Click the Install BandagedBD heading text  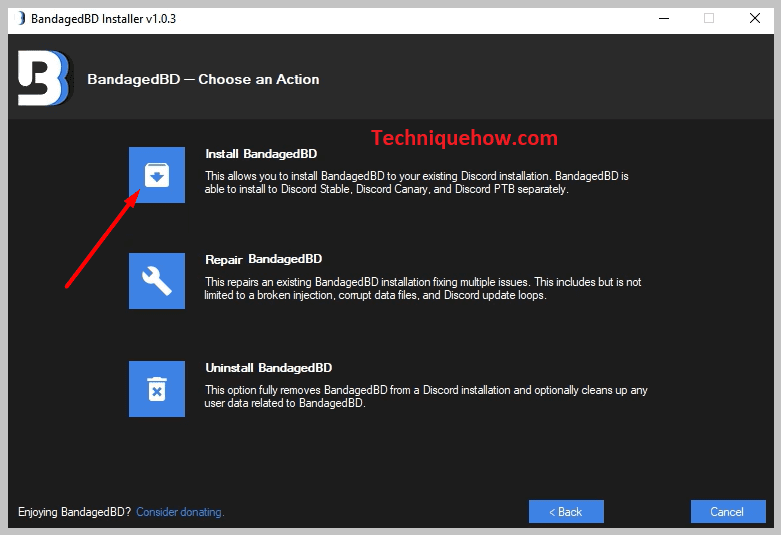coord(261,154)
